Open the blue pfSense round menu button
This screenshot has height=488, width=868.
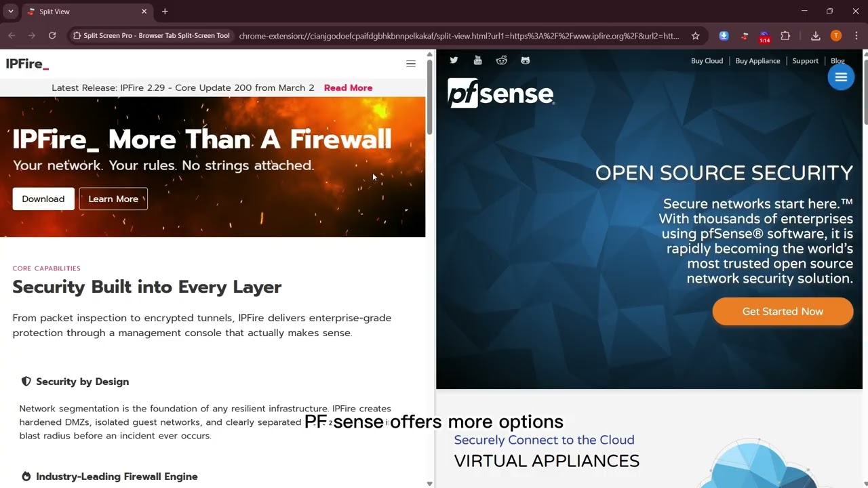pos(841,77)
